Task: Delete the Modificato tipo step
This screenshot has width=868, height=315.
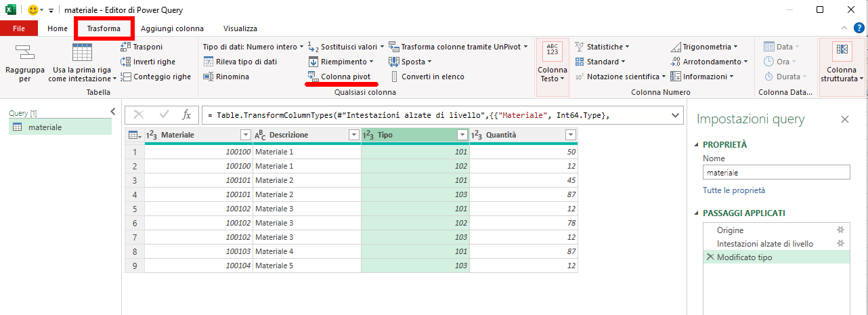Action: pyautogui.click(x=710, y=257)
